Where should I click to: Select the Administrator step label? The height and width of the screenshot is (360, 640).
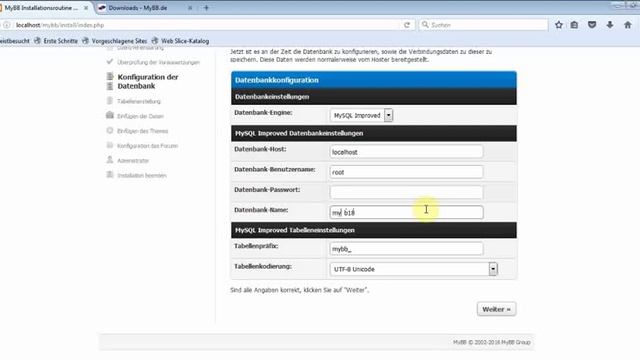coord(133,161)
